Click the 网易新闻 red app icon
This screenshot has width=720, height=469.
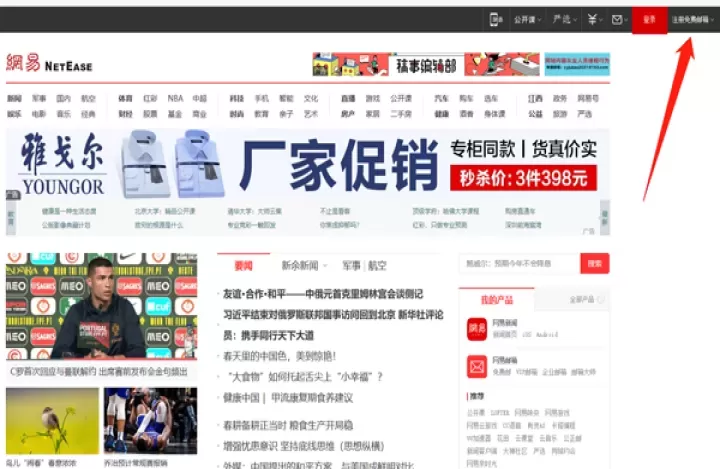click(477, 328)
